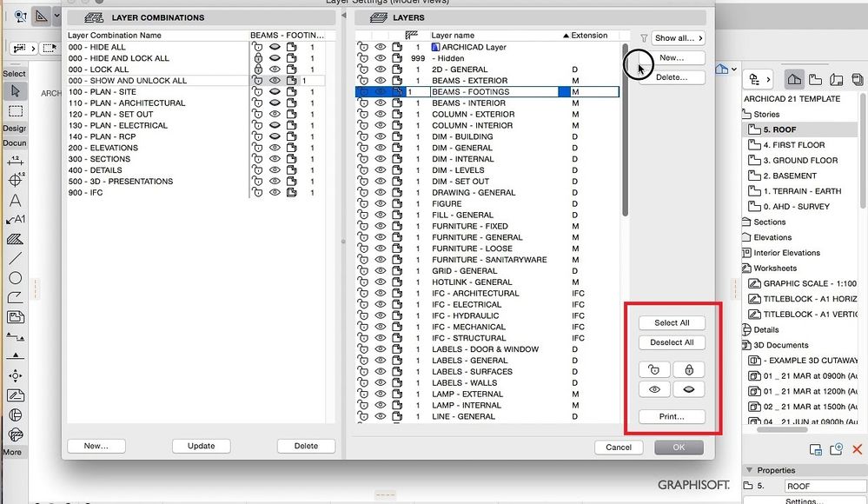
Task: Click the layers list vertical scrollbar
Action: (x=625, y=130)
